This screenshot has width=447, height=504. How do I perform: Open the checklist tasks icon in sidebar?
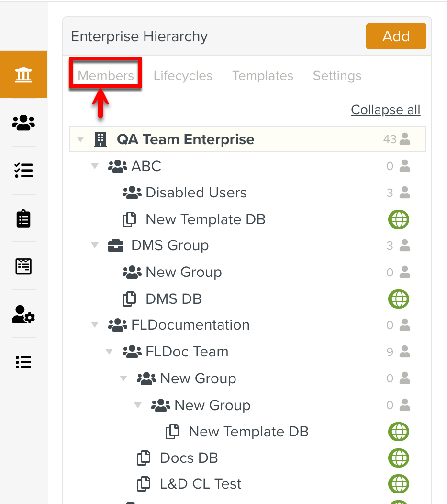tap(23, 170)
